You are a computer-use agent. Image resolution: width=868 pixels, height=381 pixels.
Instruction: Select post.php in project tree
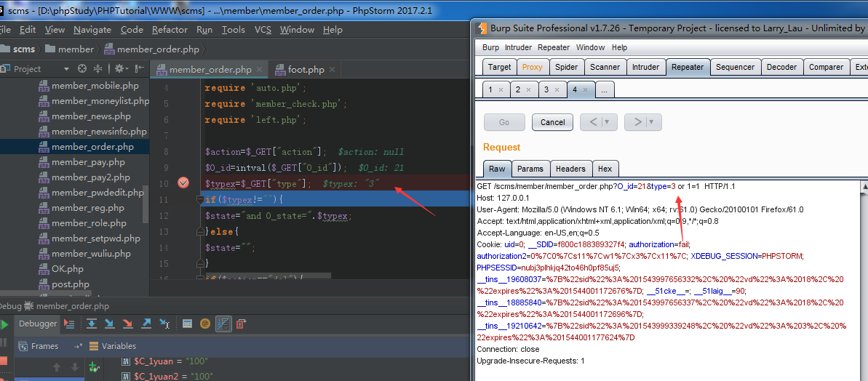tap(71, 284)
